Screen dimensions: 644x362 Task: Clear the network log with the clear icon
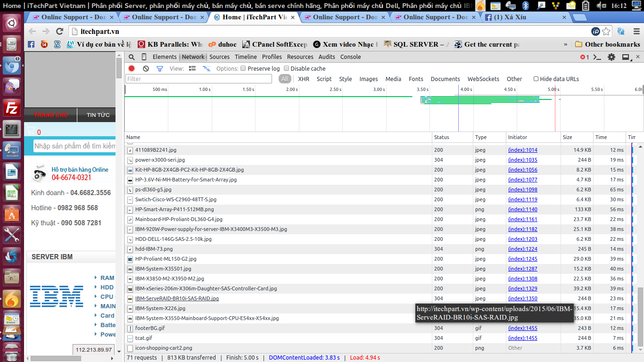point(146,68)
